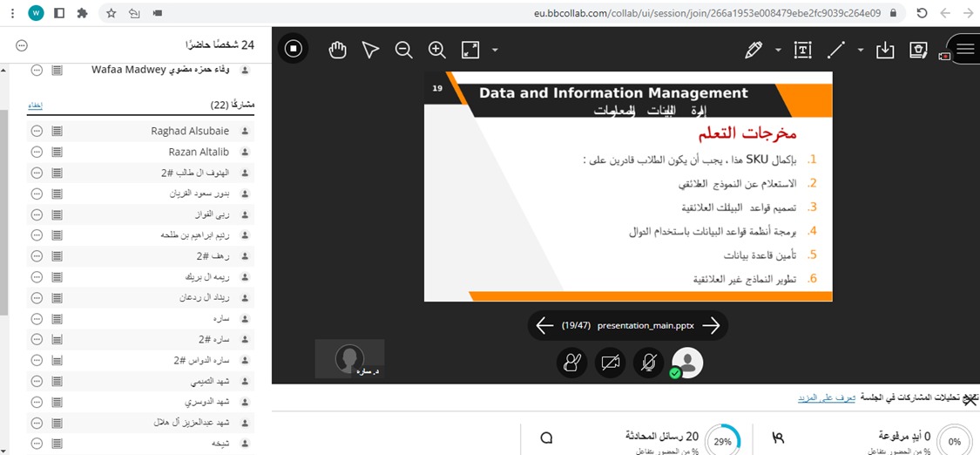Select the arrow pointer tool
Viewport: 980px width, 455px height.
(370, 50)
